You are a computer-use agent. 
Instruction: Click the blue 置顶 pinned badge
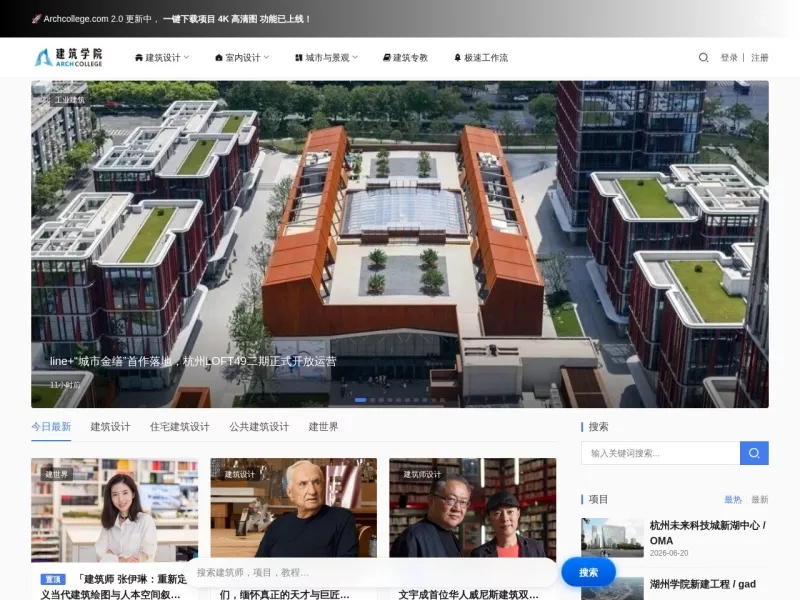tap(53, 580)
